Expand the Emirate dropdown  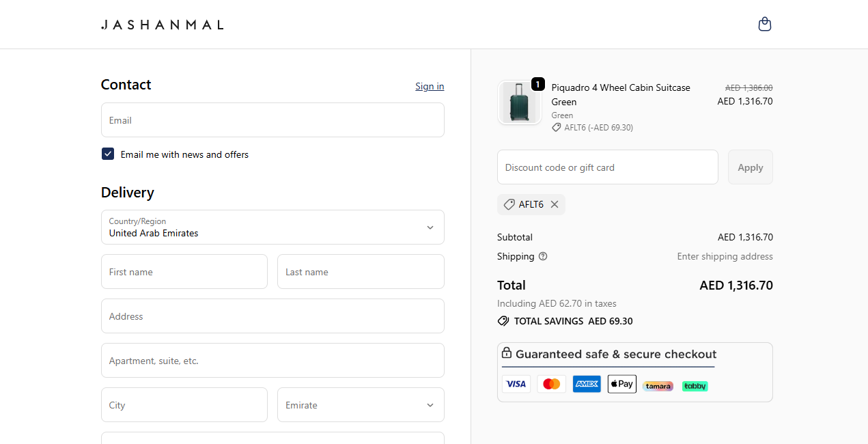[361, 404]
